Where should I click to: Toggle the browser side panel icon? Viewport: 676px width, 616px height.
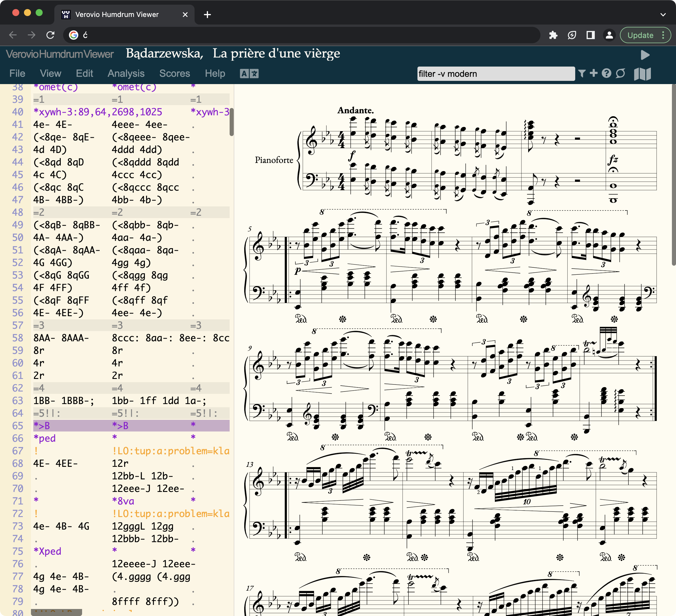(x=590, y=35)
